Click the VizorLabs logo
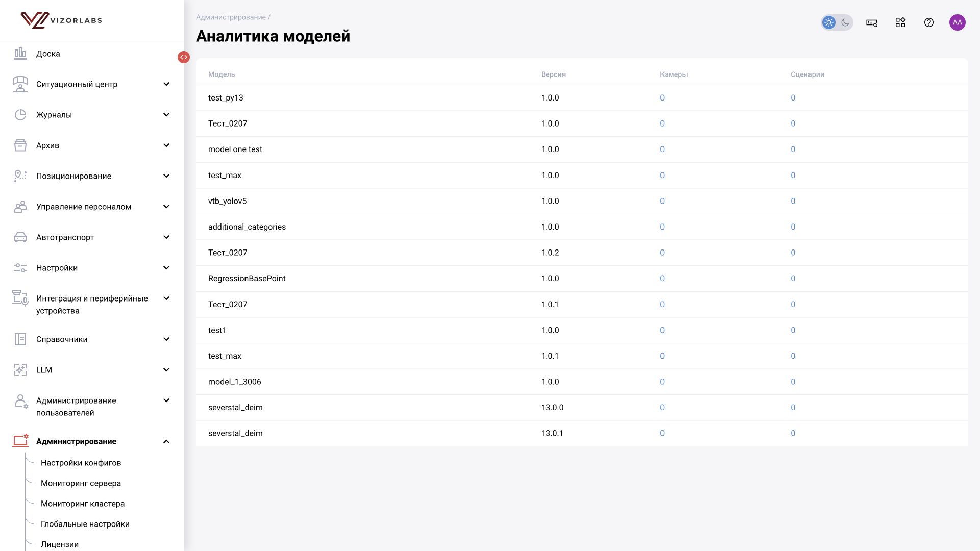980x551 pixels. pyautogui.click(x=61, y=20)
